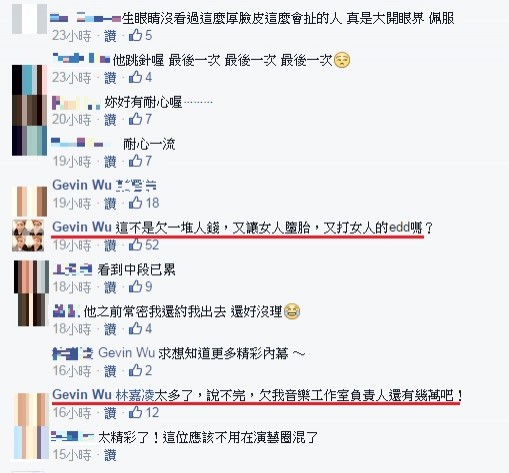Click 讚 under 求想知道更多精彩內幕 comment
Image resolution: width=509 pixels, height=473 pixels.
(x=110, y=371)
